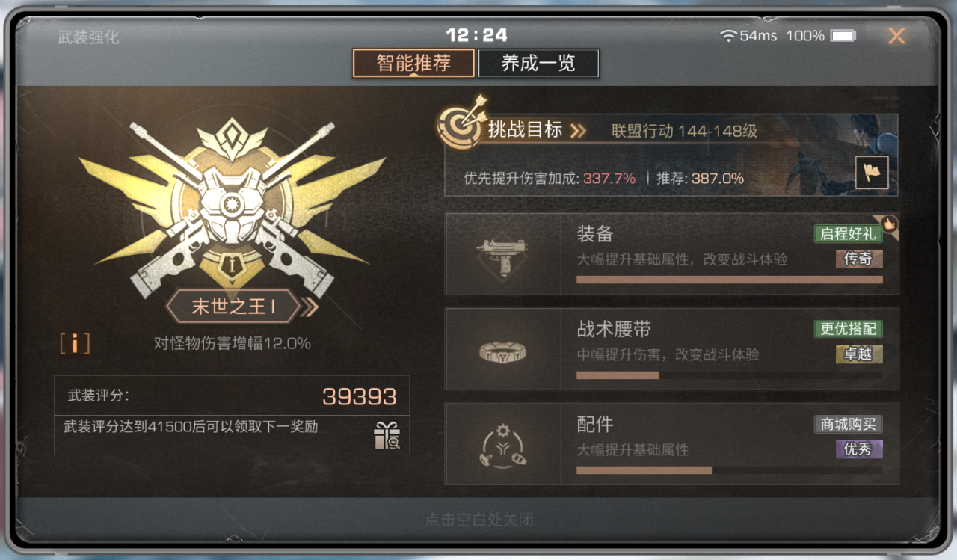Image resolution: width=957 pixels, height=560 pixels.
Task: Tap the 装备 progress bar
Action: point(729,280)
